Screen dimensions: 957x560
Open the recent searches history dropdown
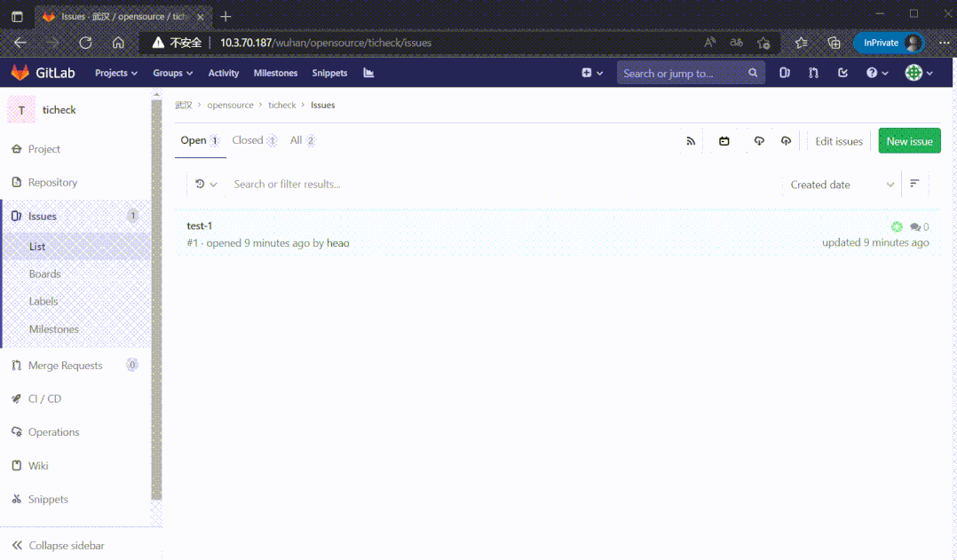point(206,185)
